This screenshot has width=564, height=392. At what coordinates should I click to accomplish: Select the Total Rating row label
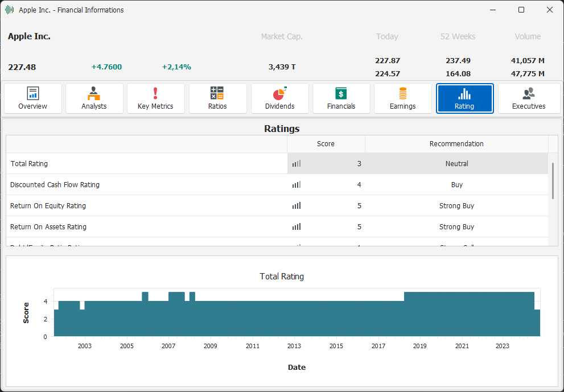click(x=29, y=164)
